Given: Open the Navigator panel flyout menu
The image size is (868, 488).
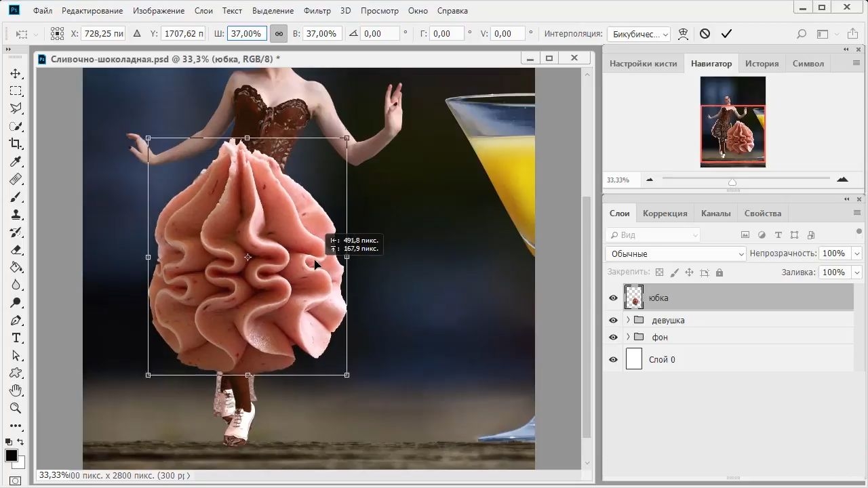Looking at the screenshot, I should [x=856, y=63].
